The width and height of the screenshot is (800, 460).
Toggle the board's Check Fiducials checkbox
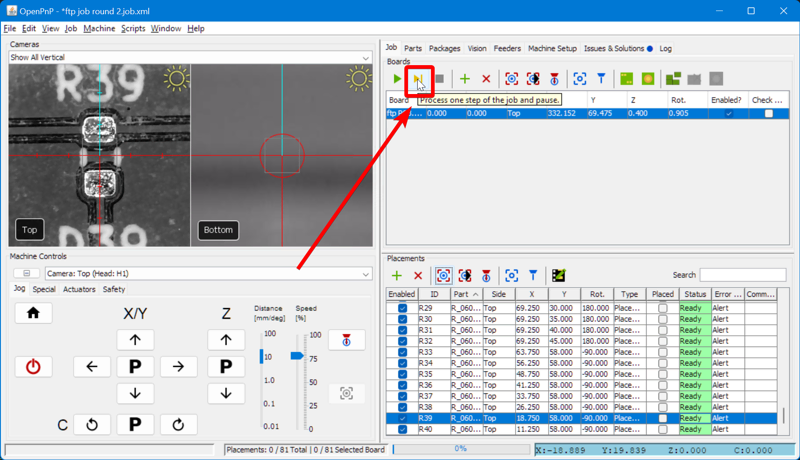tap(768, 114)
